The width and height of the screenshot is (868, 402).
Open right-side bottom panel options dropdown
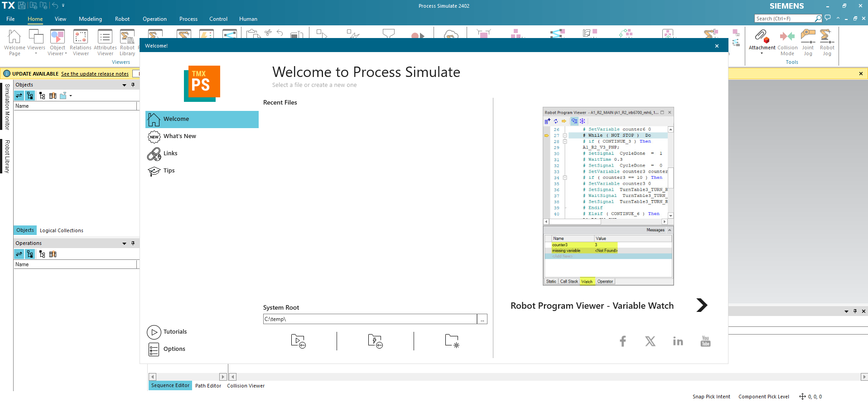pos(846,311)
